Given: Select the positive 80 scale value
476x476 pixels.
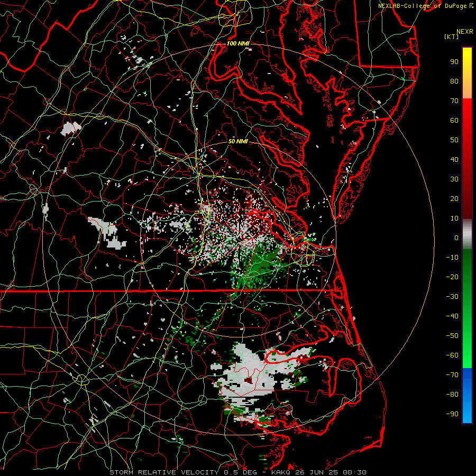Looking at the screenshot, I should point(454,81).
